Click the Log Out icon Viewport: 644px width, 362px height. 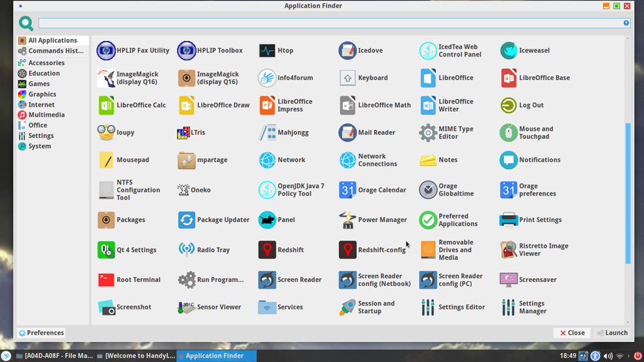(509, 105)
